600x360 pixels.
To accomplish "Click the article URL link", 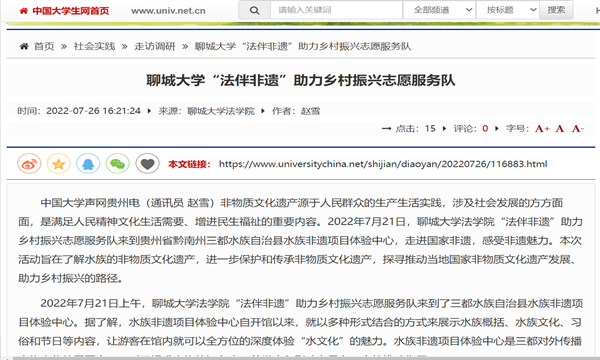I will tap(383, 164).
